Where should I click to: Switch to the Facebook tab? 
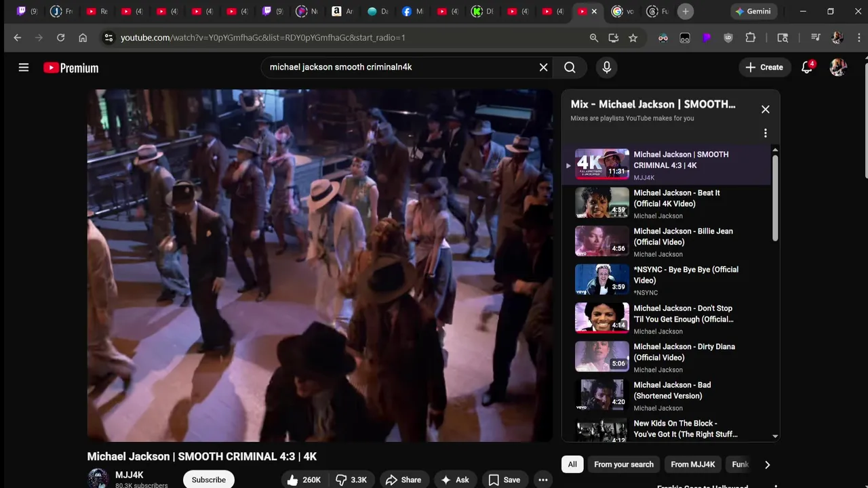(x=412, y=12)
